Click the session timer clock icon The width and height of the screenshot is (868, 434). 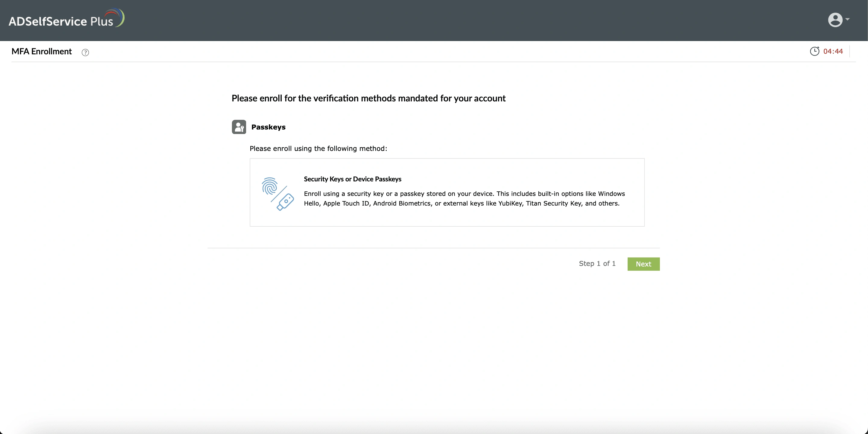(x=814, y=51)
